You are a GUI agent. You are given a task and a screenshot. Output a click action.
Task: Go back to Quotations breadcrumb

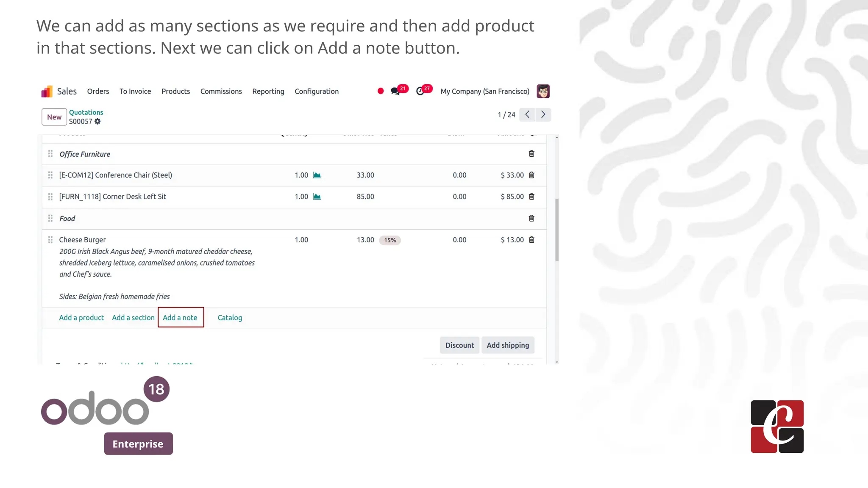(x=86, y=112)
